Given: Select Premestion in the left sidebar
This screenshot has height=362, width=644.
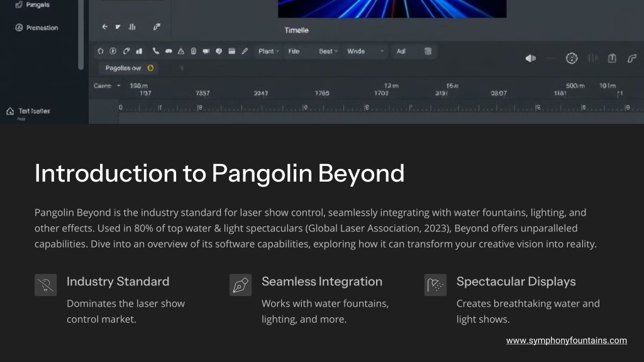Looking at the screenshot, I should click(x=36, y=28).
